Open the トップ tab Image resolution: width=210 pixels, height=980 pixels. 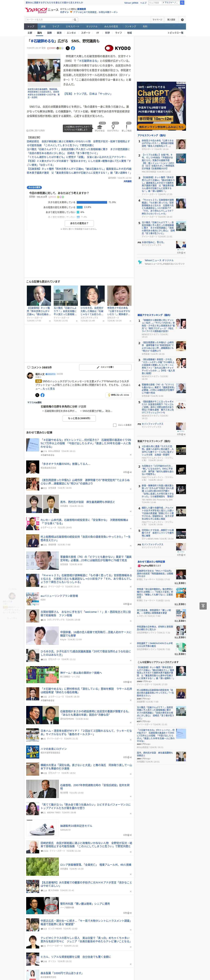31,26
